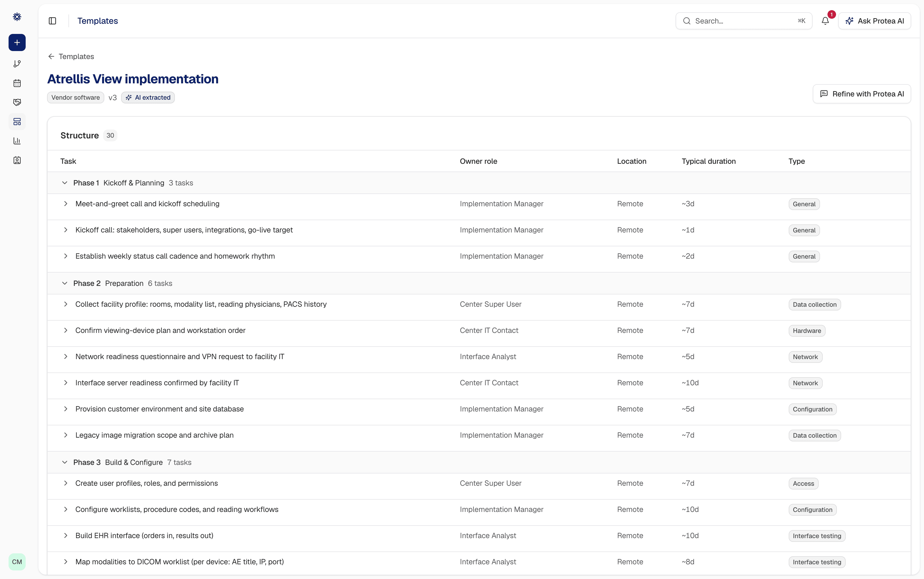Open the calendar sidebar icon

[x=17, y=83]
